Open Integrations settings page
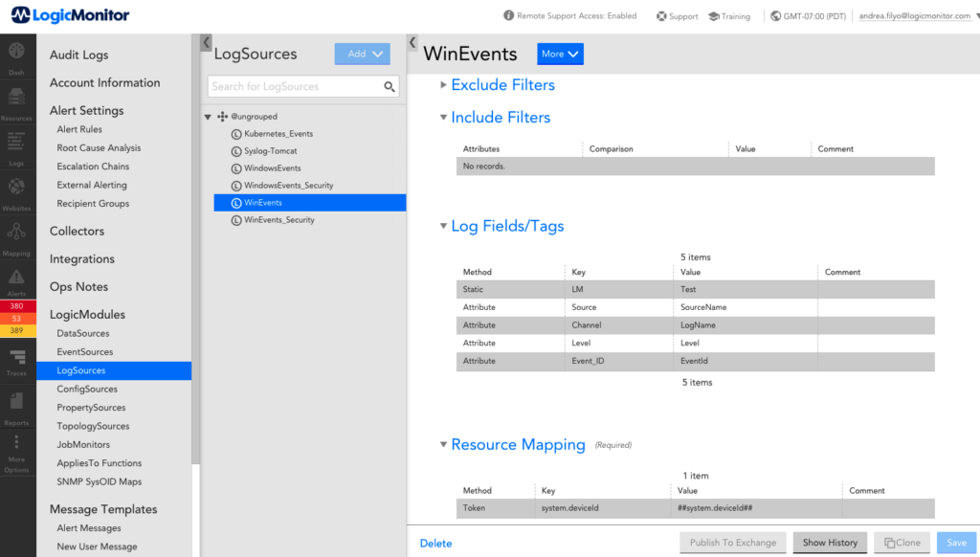 click(82, 258)
